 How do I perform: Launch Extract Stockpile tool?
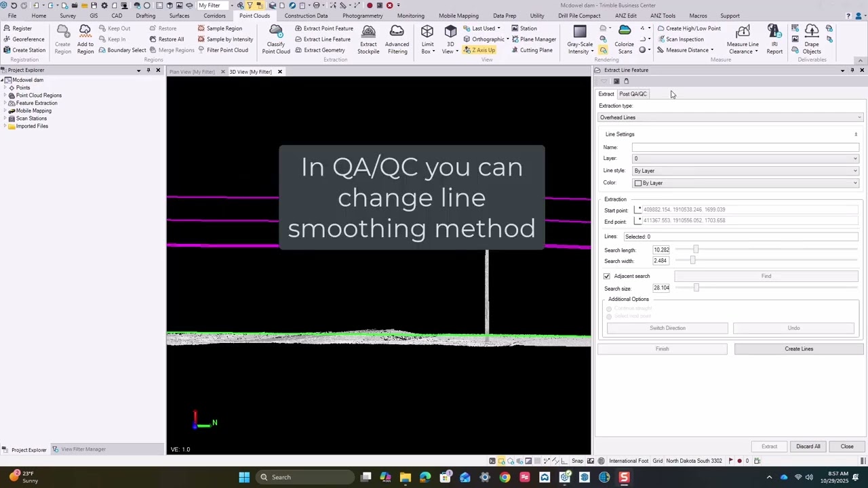coord(368,39)
